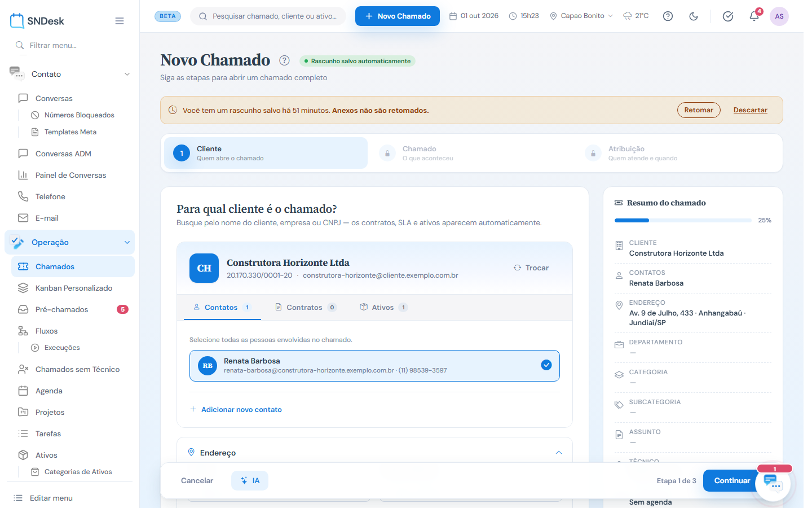Collapse sidebar with hamburger menu icon
The width and height of the screenshot is (812, 508).
click(120, 21)
